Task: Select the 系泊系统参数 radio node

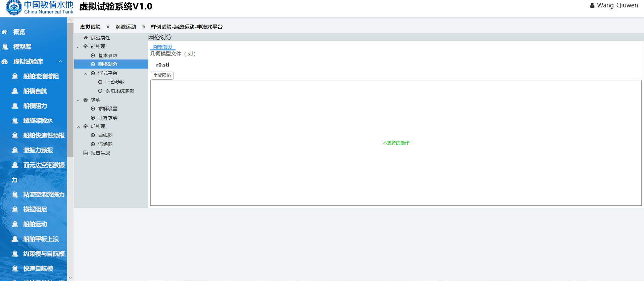Action: (100, 91)
